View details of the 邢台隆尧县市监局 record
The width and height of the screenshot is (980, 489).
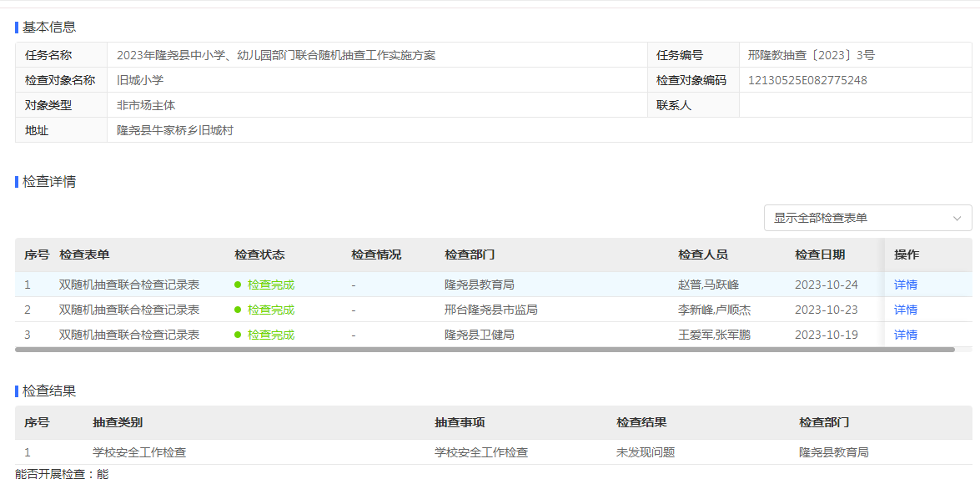tap(905, 310)
